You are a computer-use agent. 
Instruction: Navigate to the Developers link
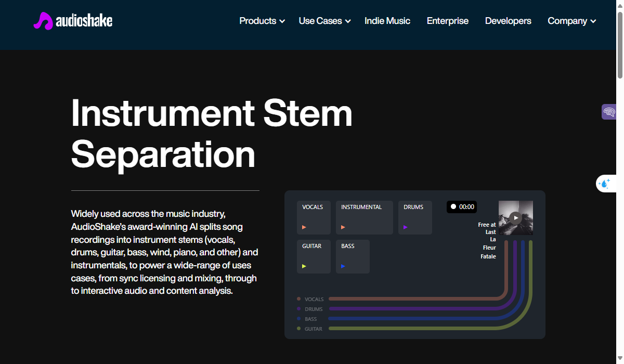coord(508,21)
